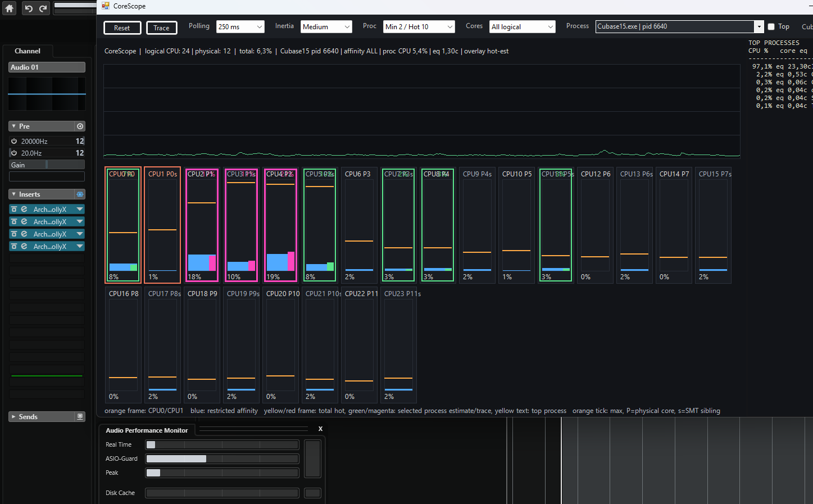This screenshot has height=504, width=813.
Task: Click the 12 slope value of 20000Hz filter
Action: (x=80, y=141)
